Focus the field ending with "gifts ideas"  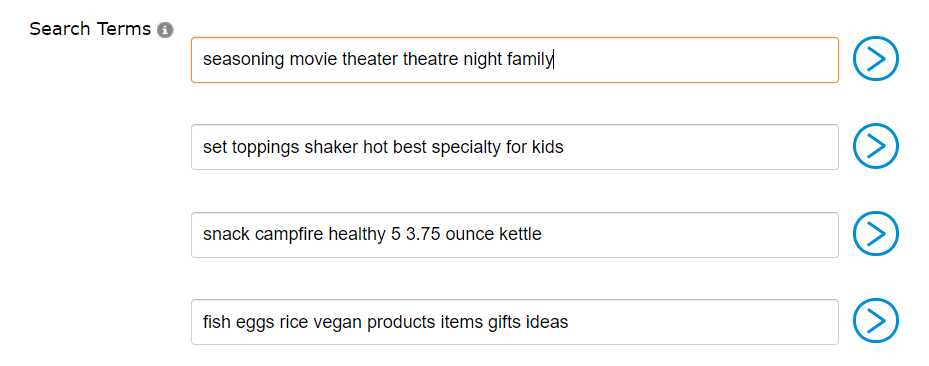(515, 322)
